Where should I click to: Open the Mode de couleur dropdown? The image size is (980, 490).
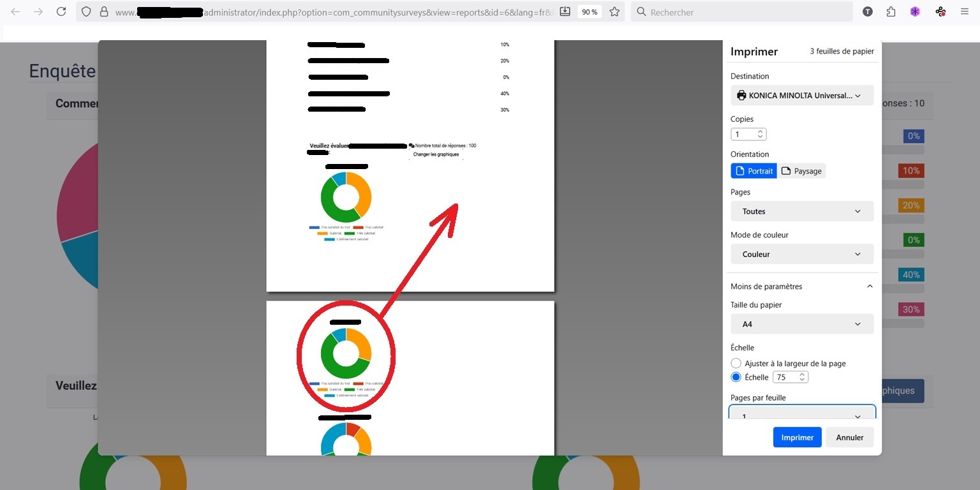[x=801, y=254]
